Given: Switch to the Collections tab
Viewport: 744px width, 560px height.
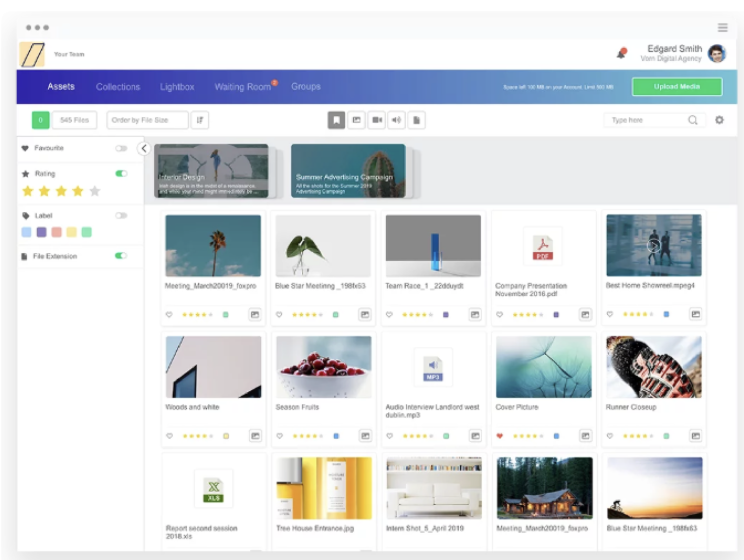Looking at the screenshot, I should [x=118, y=87].
